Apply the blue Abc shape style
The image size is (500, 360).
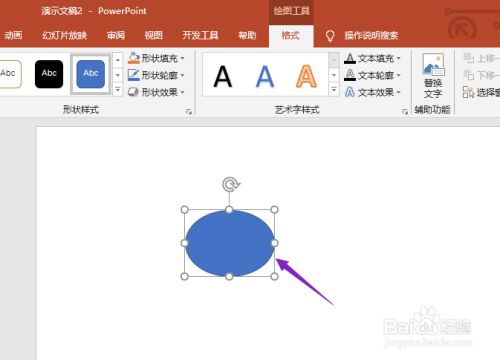tap(91, 74)
